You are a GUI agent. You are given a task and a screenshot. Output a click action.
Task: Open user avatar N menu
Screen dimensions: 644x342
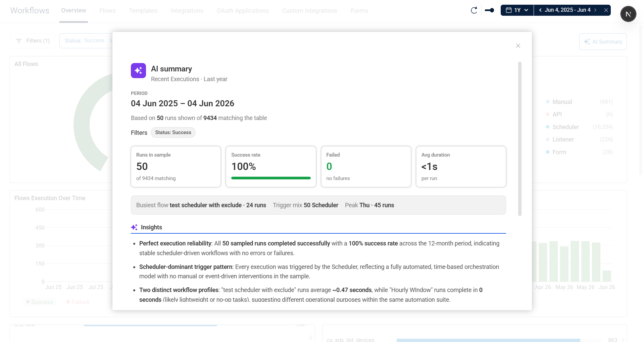[628, 14]
